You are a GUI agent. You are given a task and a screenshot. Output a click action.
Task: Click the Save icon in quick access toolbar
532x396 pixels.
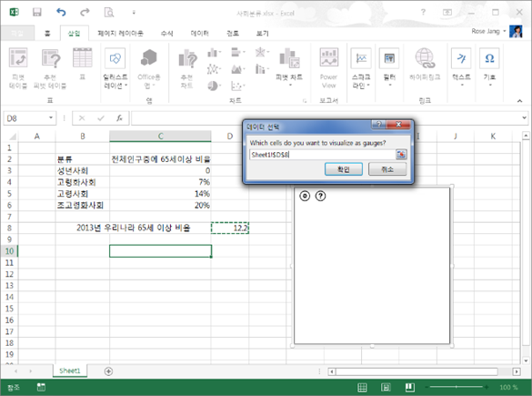tap(36, 13)
